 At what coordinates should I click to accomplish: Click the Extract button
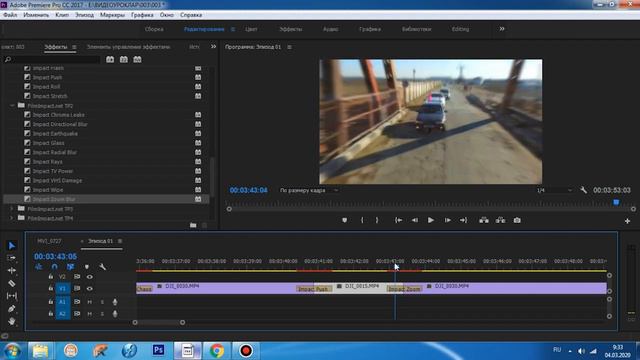tap(500, 220)
